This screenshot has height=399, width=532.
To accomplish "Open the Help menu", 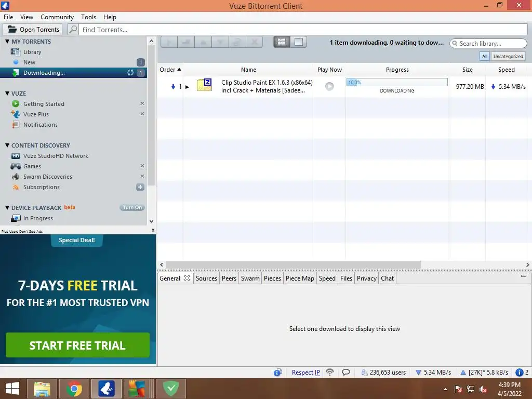I will coord(110,17).
